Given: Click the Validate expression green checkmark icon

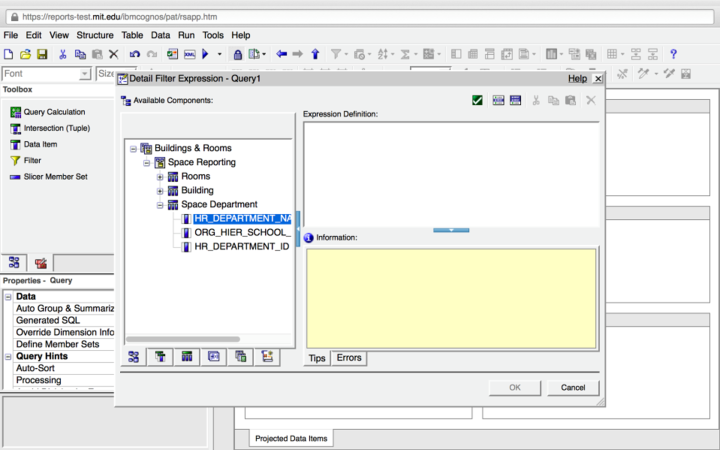Looking at the screenshot, I should [478, 100].
